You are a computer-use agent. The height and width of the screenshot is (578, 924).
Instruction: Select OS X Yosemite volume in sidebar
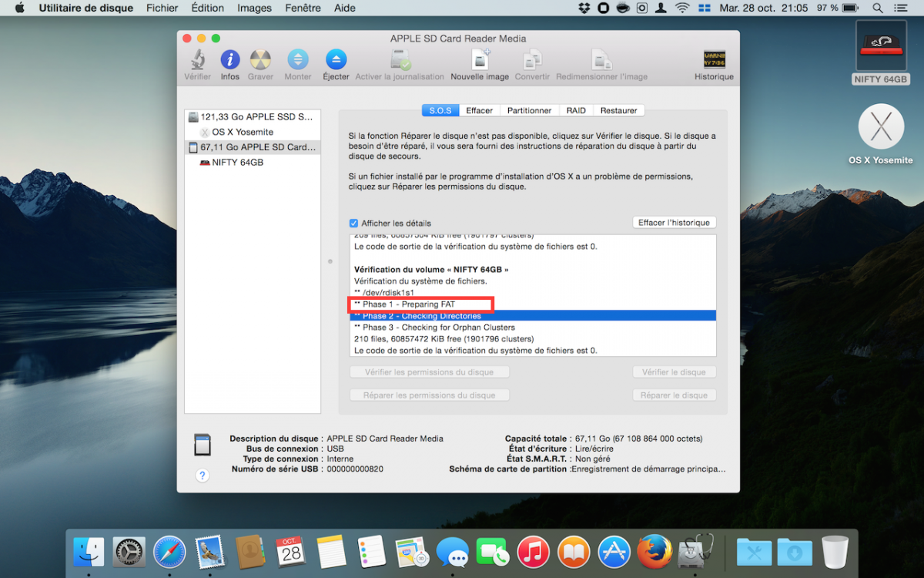tap(253, 133)
